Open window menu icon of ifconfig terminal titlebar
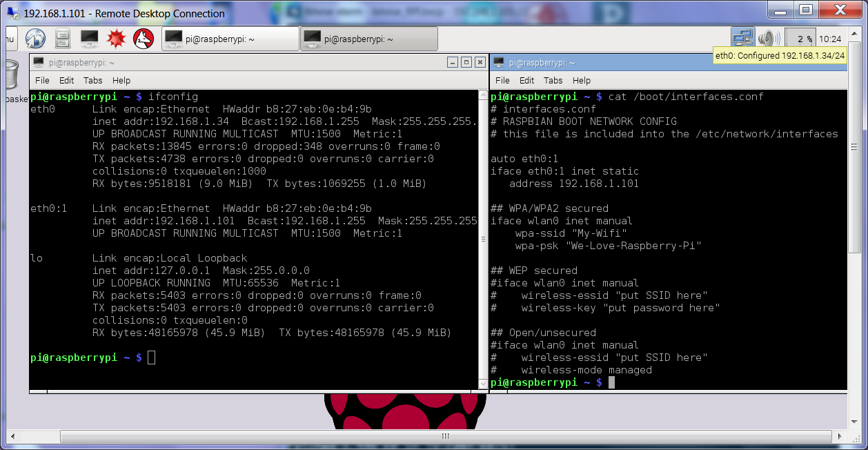Viewport: 868px width, 450px height. coord(38,62)
